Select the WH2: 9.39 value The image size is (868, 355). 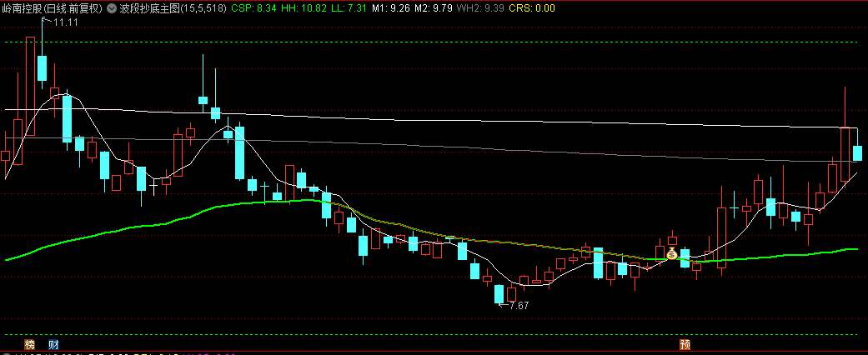480,8
